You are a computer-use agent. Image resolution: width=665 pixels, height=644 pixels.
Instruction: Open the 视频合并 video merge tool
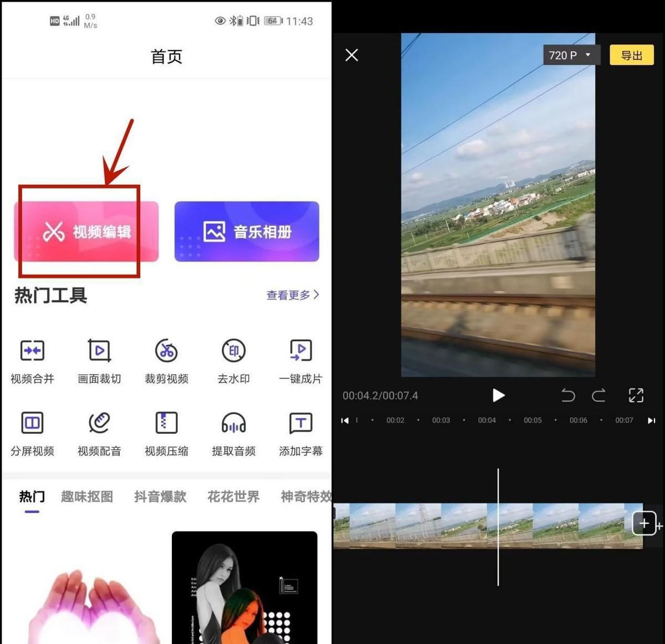pos(32,351)
